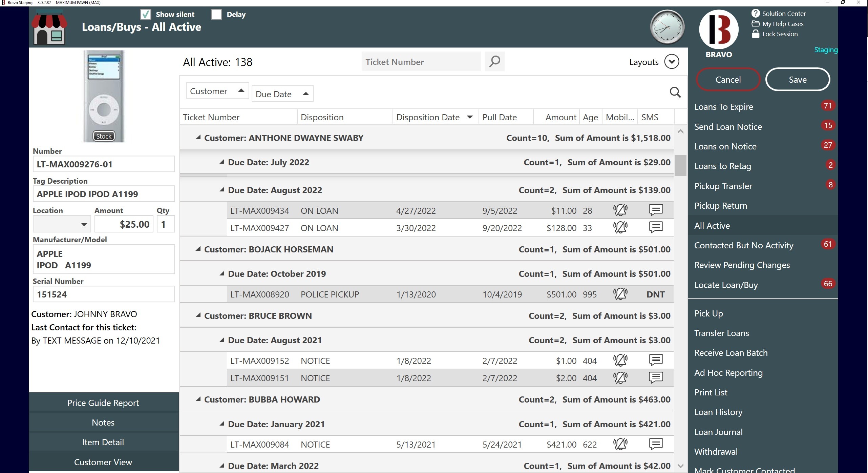Click SMS message icon for LT-MAX009152
The image size is (868, 473).
point(656,360)
